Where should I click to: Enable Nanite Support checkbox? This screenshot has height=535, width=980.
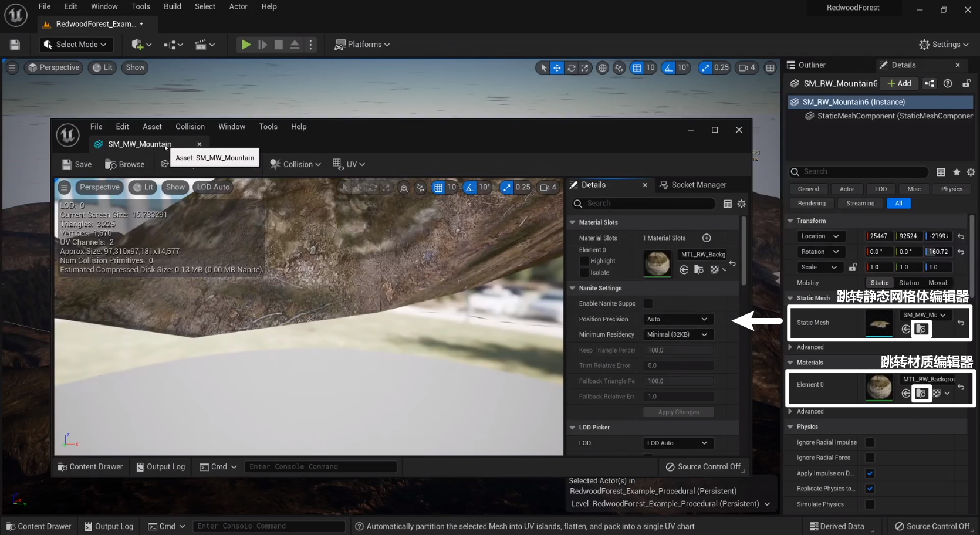click(x=648, y=304)
